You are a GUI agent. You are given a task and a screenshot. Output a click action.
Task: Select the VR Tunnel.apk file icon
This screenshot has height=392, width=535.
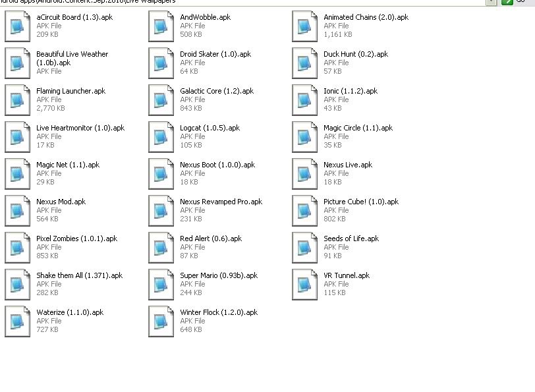(304, 284)
